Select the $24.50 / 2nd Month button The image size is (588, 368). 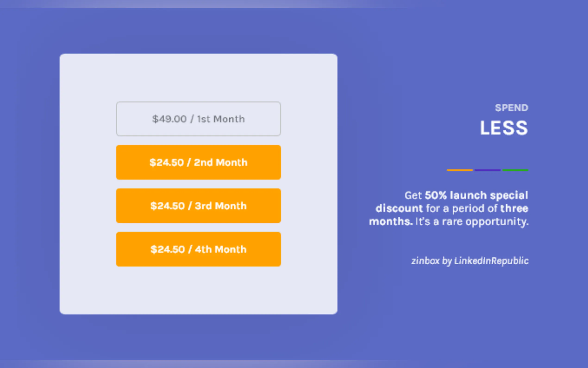click(198, 162)
